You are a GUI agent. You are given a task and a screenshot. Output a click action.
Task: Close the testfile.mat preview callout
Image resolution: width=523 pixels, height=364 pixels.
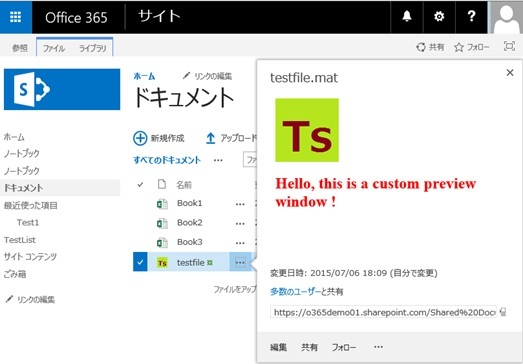(510, 72)
